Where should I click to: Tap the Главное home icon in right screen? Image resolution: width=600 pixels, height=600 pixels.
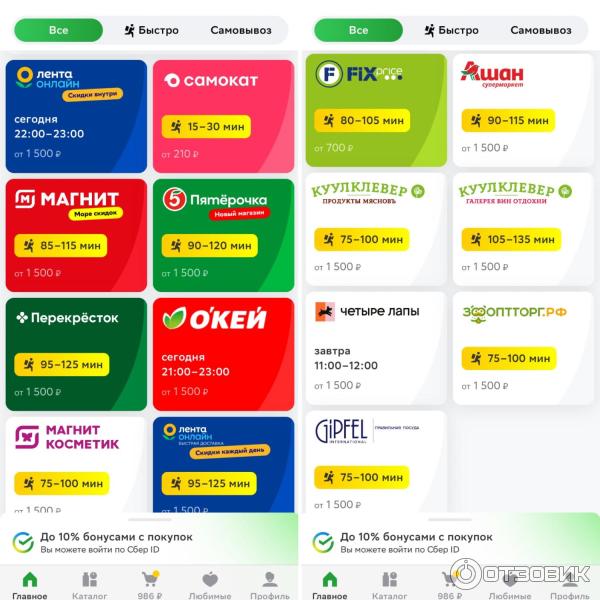point(330,579)
